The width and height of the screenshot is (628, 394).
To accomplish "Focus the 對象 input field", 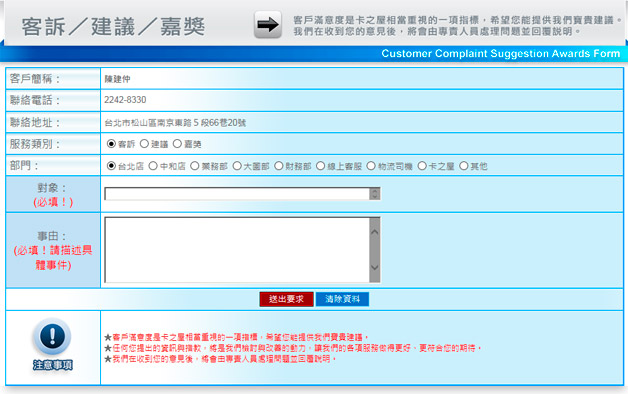I will pyautogui.click(x=237, y=194).
